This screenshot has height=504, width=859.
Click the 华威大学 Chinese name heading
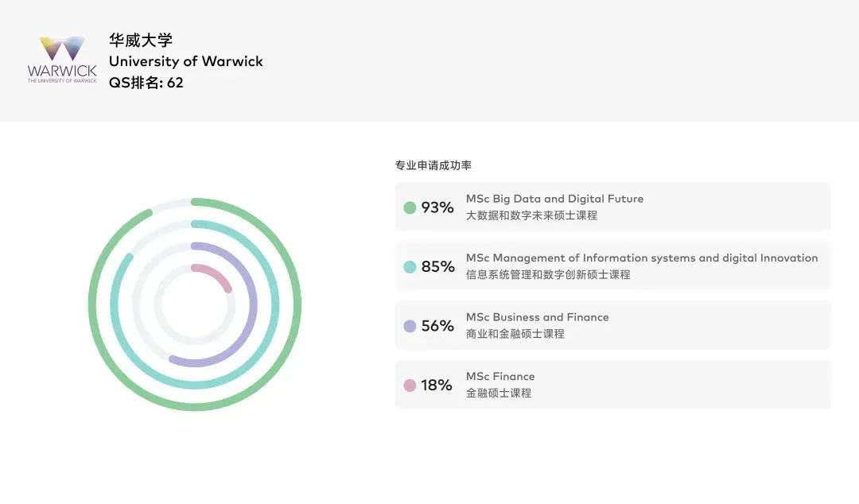(x=141, y=40)
